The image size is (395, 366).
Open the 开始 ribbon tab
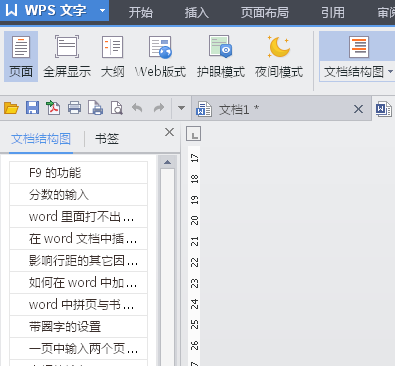(141, 13)
